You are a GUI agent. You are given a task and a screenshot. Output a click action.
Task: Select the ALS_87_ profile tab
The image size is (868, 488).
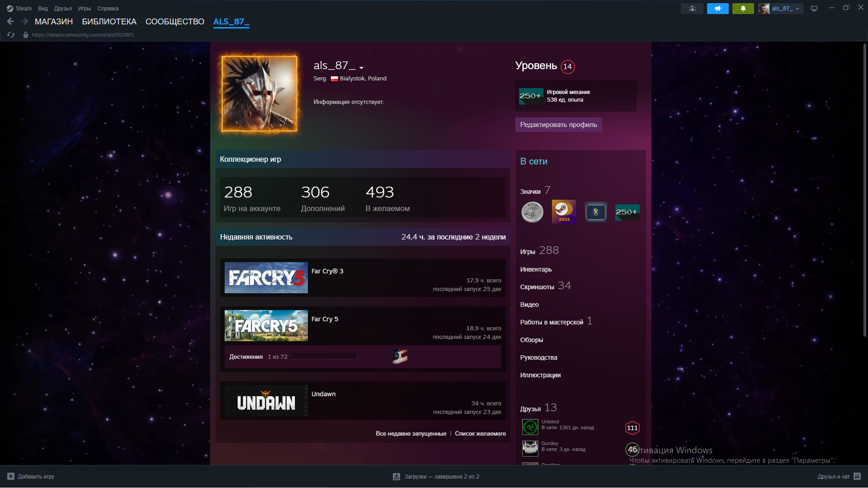pyautogui.click(x=231, y=22)
